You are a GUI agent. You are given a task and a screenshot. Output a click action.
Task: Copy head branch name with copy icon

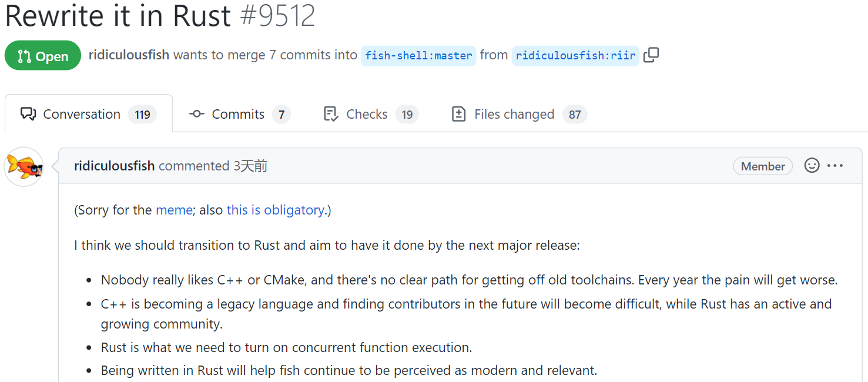[651, 55]
